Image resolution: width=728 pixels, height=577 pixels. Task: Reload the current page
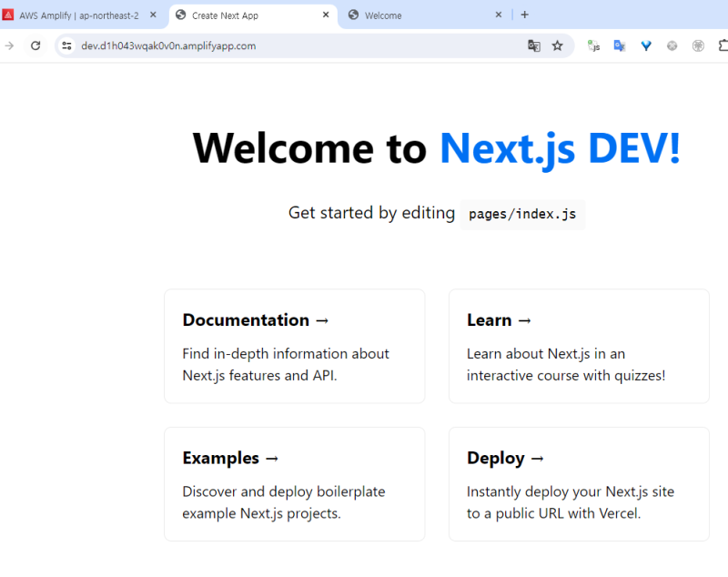pyautogui.click(x=35, y=46)
